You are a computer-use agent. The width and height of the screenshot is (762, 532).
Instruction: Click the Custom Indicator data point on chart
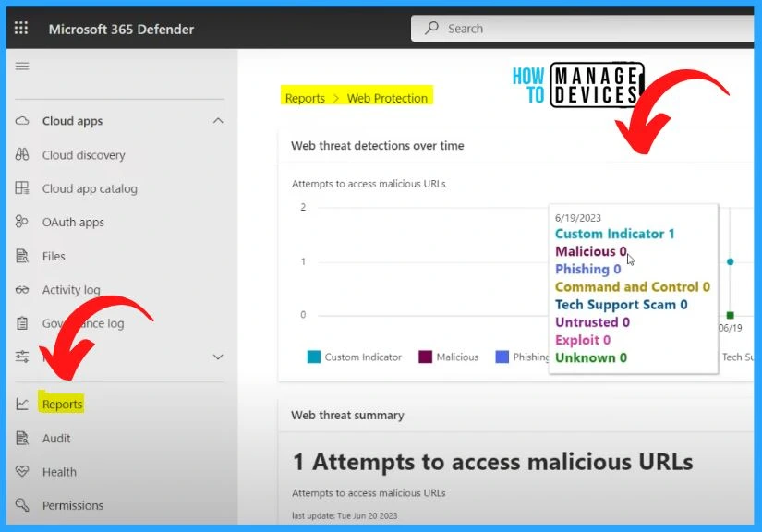click(x=730, y=262)
